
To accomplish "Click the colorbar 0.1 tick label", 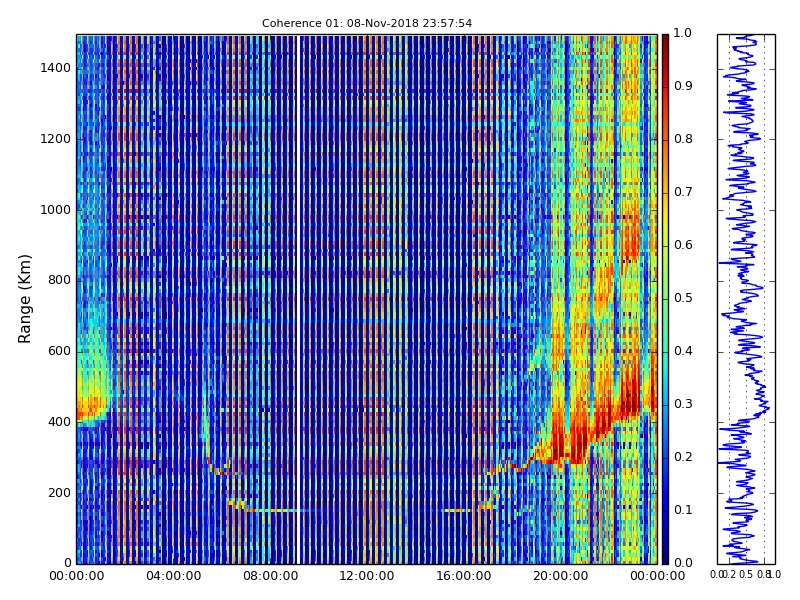I will tap(683, 510).
